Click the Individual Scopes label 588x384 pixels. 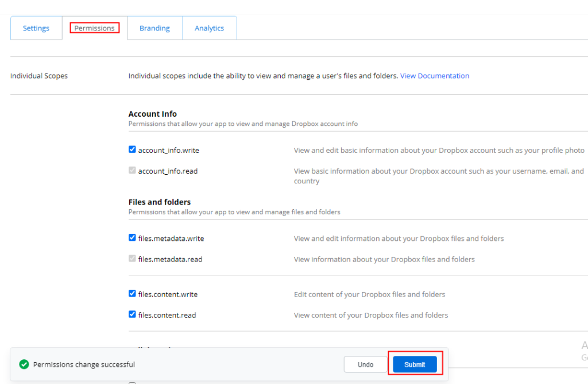39,76
